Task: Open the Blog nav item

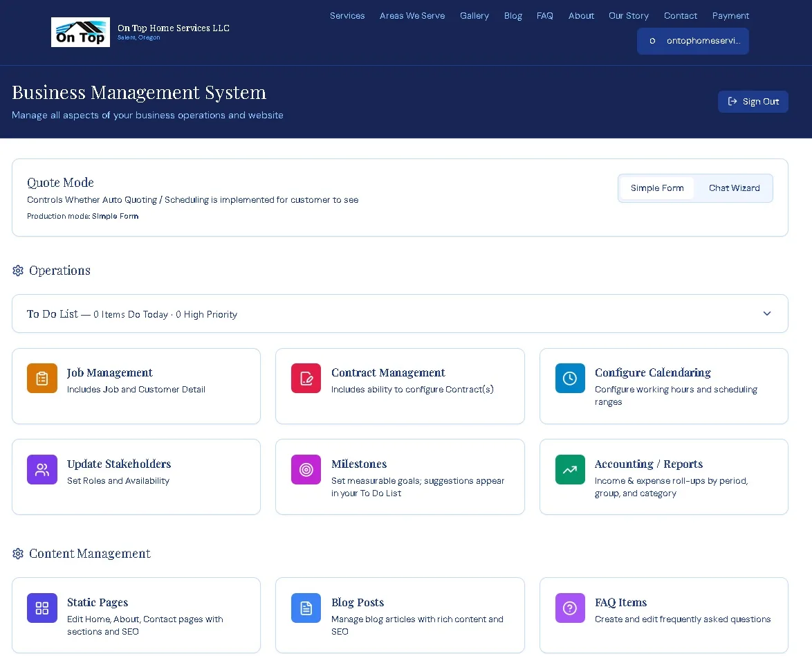Action: [x=513, y=15]
